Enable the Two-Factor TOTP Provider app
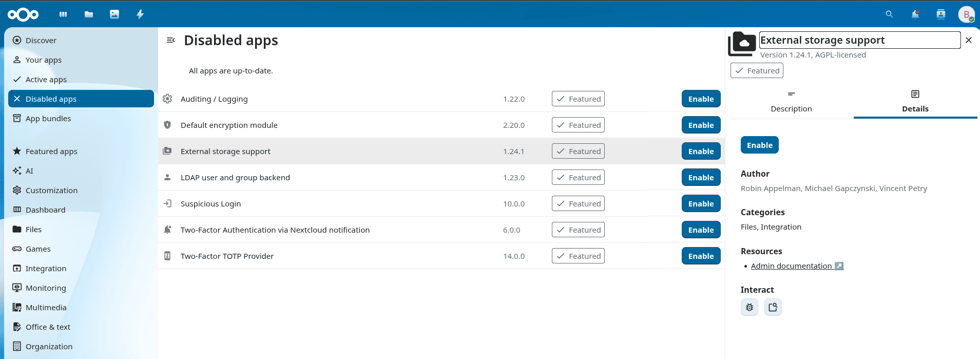Image resolution: width=980 pixels, height=359 pixels. 701,256
